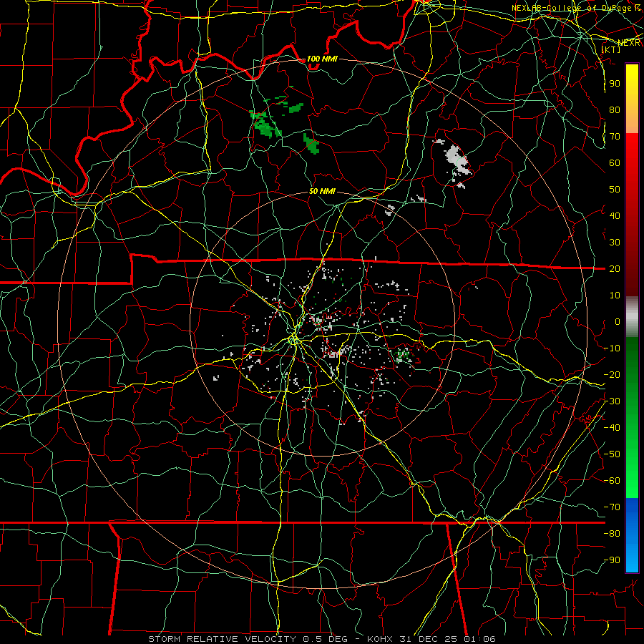Click the bright red segment of the color bar
The height and width of the screenshot is (644, 644).
[x=632, y=156]
